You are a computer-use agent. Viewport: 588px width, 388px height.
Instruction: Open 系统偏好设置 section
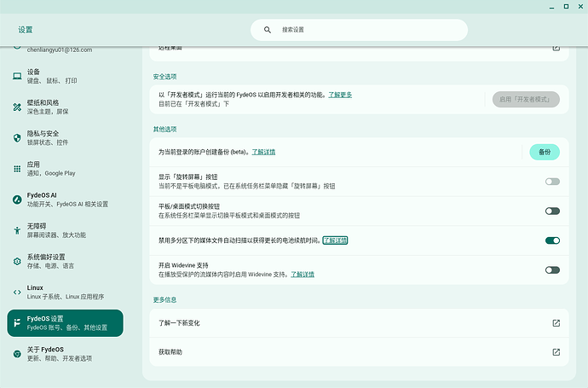click(x=66, y=261)
